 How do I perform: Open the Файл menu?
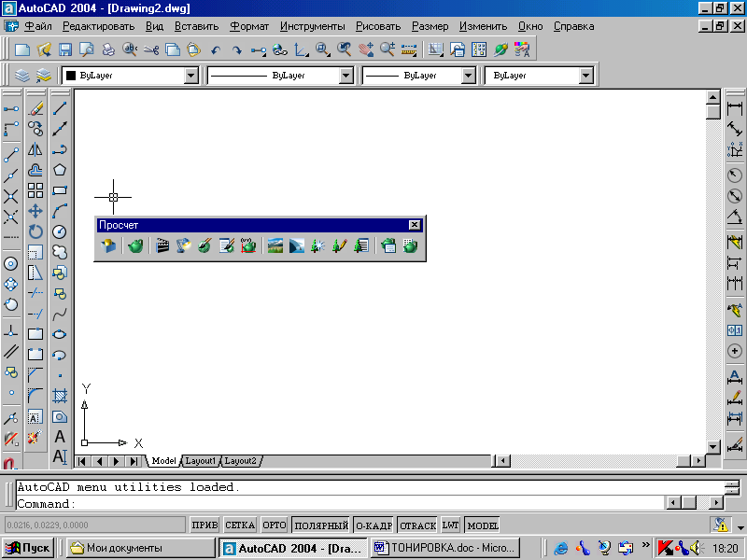(37, 26)
